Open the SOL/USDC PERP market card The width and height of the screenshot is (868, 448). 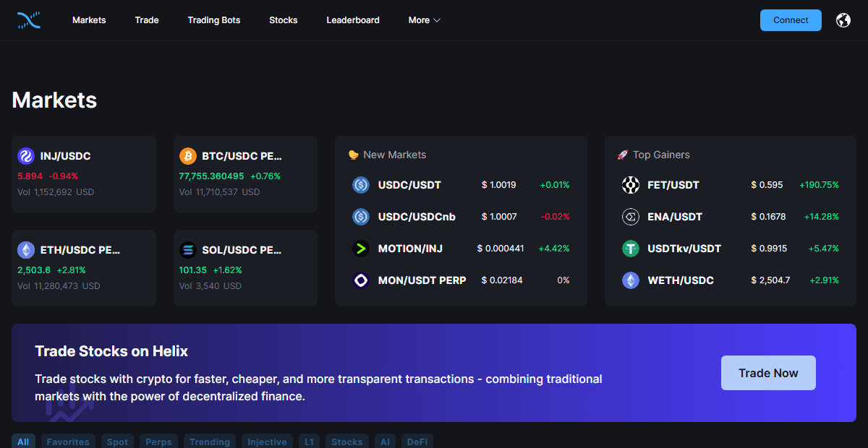[245, 268]
